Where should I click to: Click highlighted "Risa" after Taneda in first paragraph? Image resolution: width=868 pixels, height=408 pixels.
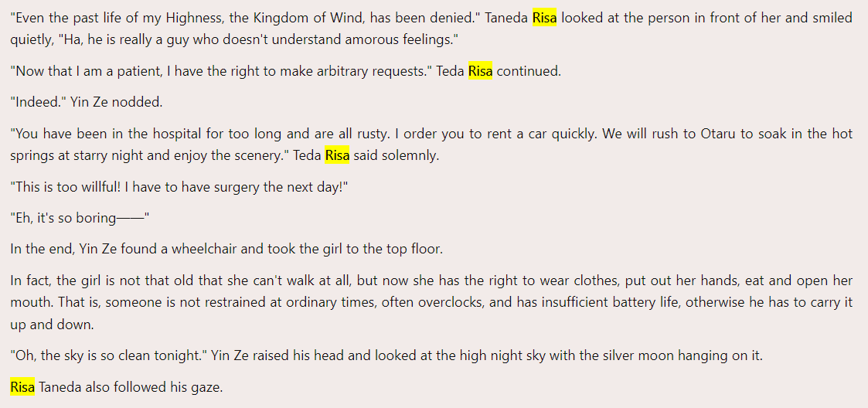click(x=544, y=18)
